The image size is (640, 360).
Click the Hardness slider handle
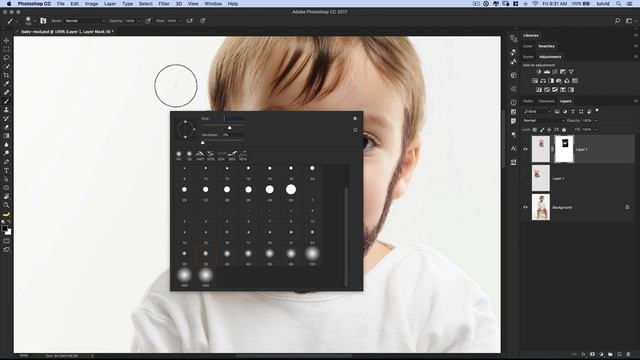point(202,142)
